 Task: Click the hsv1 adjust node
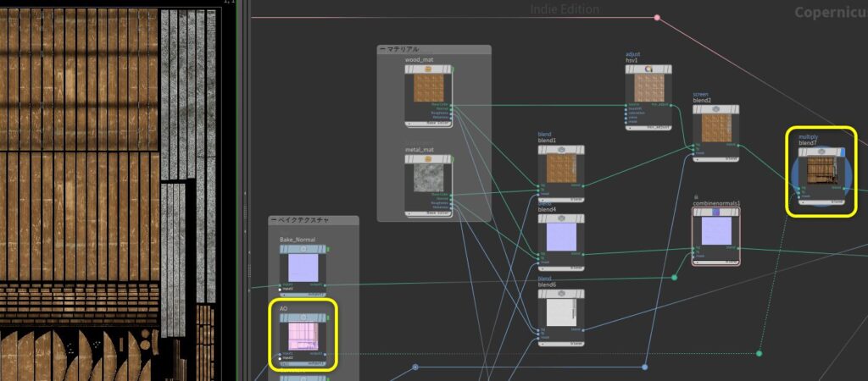click(x=648, y=97)
